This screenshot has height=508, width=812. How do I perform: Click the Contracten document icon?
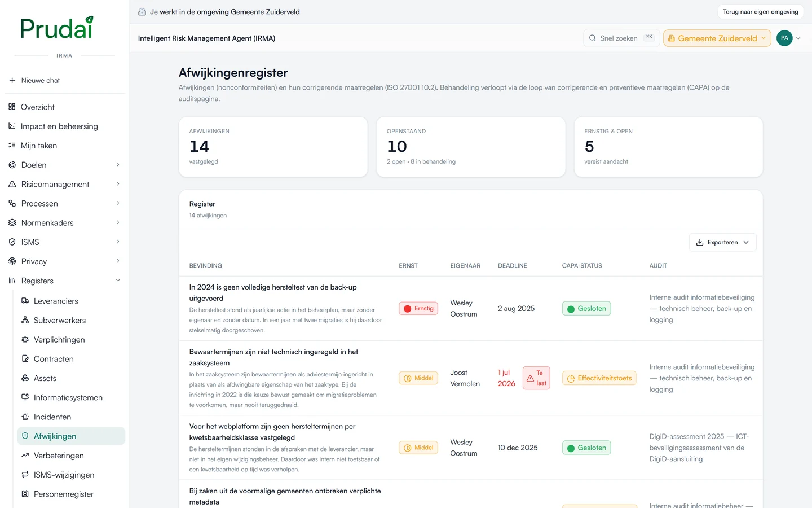coord(25,358)
